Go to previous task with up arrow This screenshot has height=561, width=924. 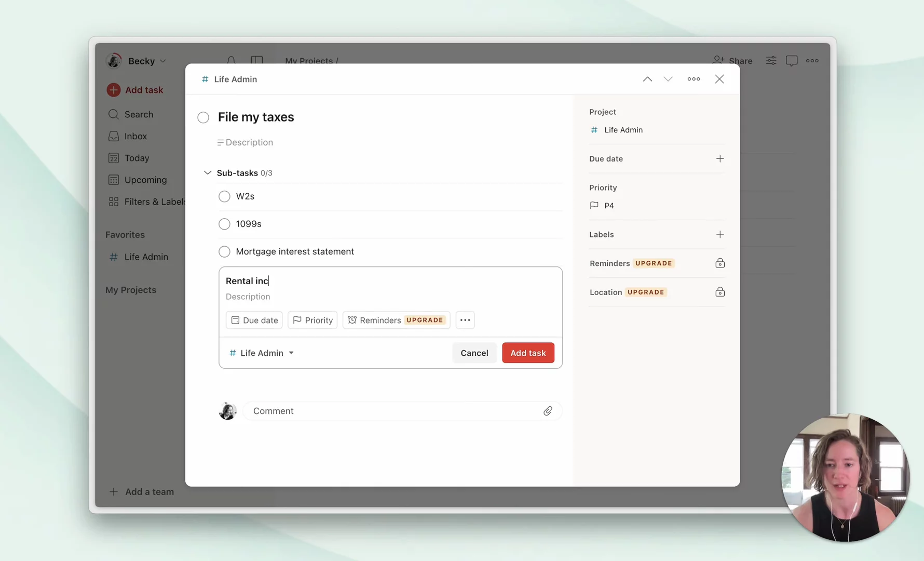647,79
